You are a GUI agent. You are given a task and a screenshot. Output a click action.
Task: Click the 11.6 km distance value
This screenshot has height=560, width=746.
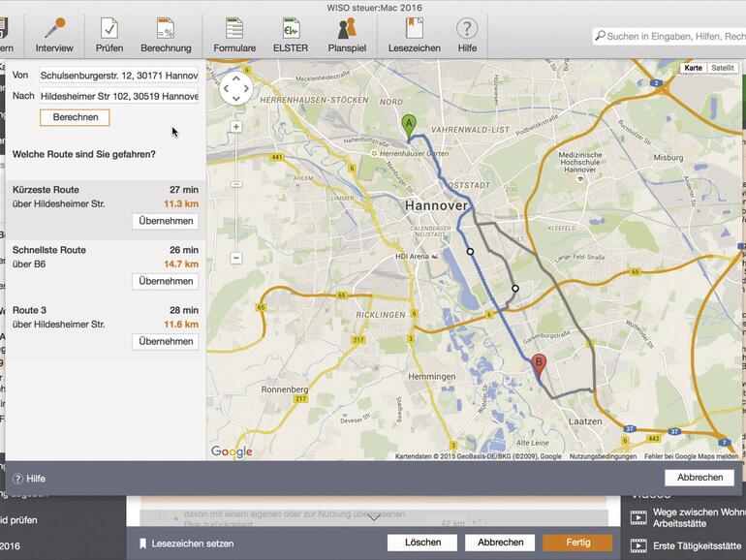click(181, 325)
